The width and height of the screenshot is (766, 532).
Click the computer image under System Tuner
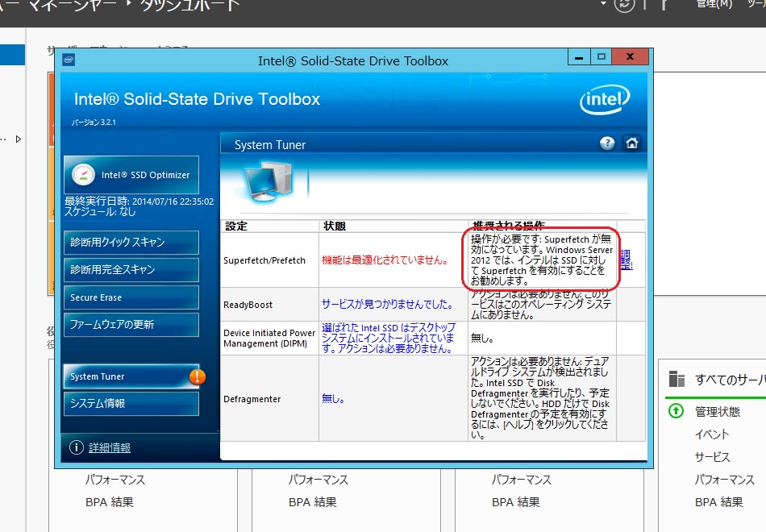[268, 181]
